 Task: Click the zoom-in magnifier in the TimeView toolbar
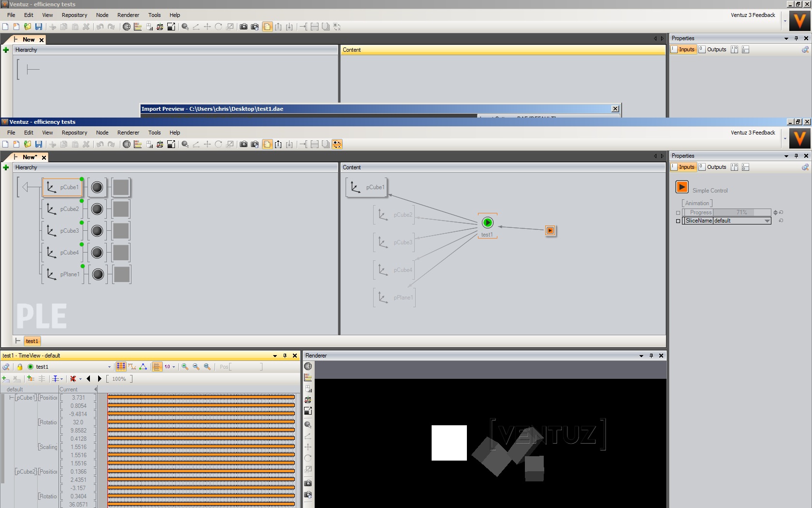[x=185, y=367]
